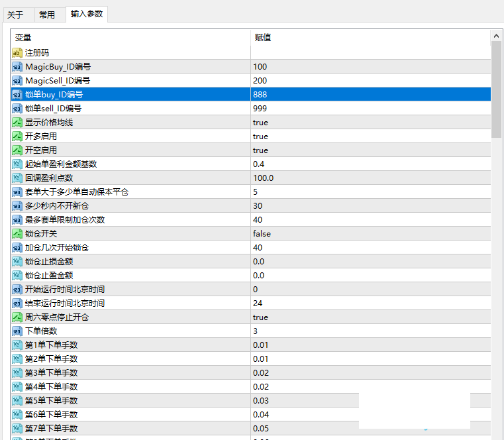Click the icon beside 第1单下单手数
The height and width of the screenshot is (440, 504).
pos(17,345)
